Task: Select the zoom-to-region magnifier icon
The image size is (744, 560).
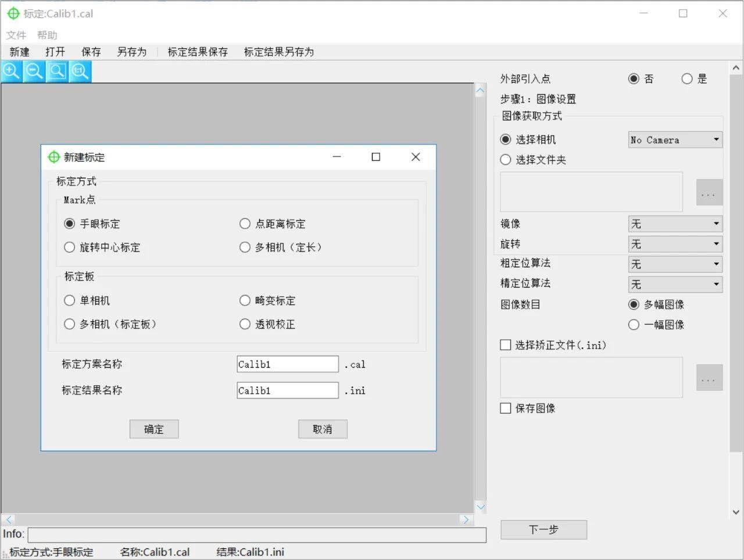Action: (57, 71)
